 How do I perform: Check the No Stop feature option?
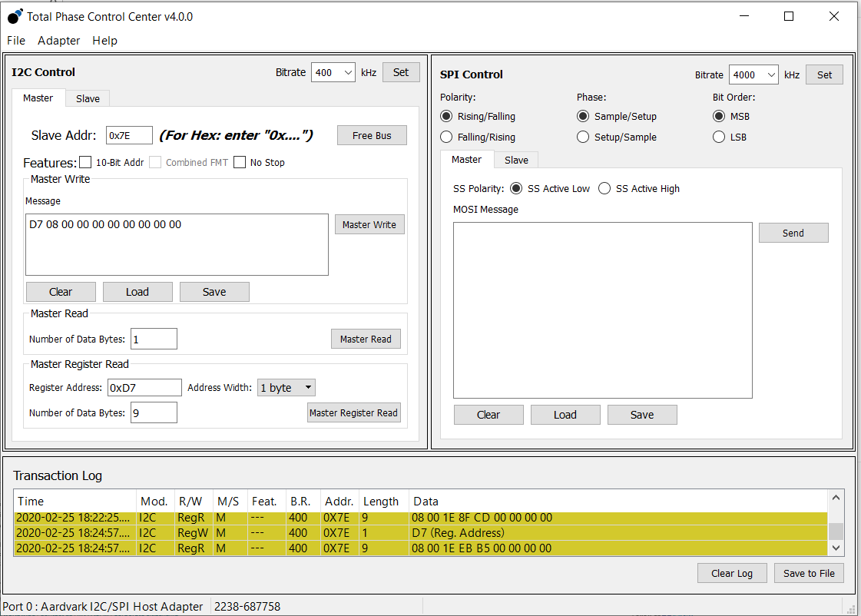240,162
